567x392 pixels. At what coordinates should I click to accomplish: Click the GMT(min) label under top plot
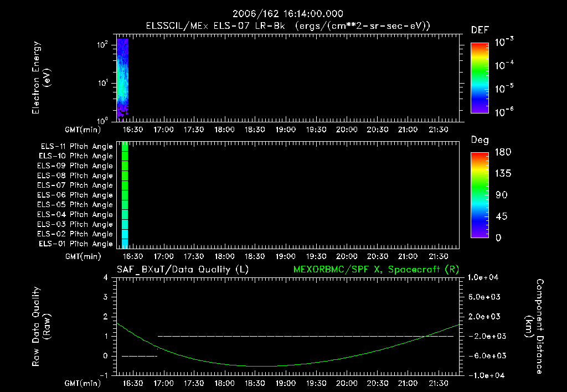pyautogui.click(x=83, y=130)
